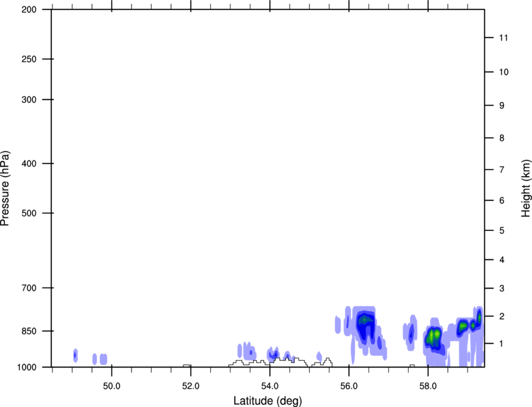Click the 52.0 latitude tick label
The image size is (532, 407).
pos(190,384)
